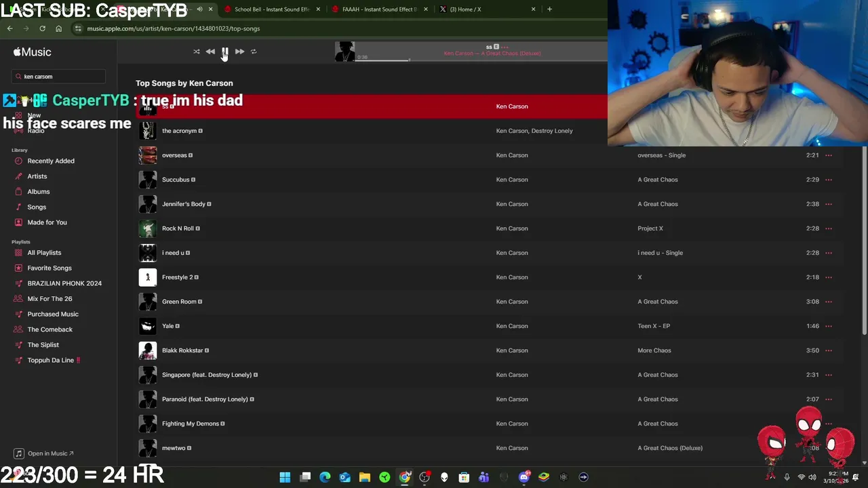Open more options for 'i need u' row
868x488 pixels.
coord(829,253)
